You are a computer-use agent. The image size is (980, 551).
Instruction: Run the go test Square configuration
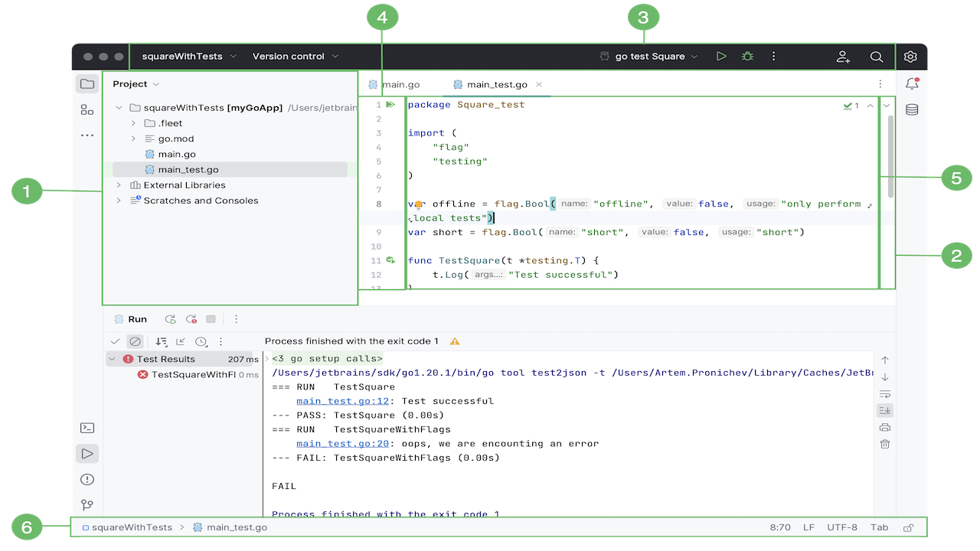tap(721, 57)
